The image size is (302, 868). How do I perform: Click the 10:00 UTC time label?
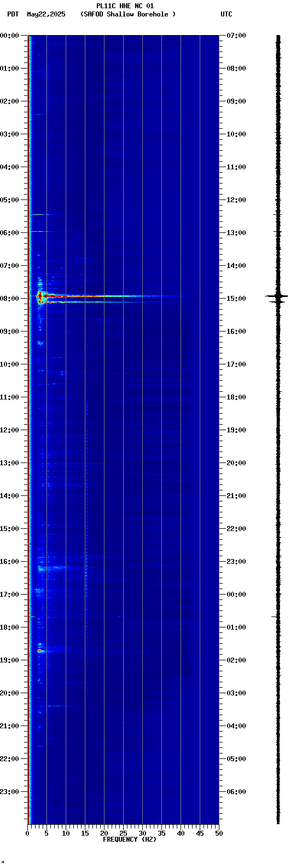(236, 134)
